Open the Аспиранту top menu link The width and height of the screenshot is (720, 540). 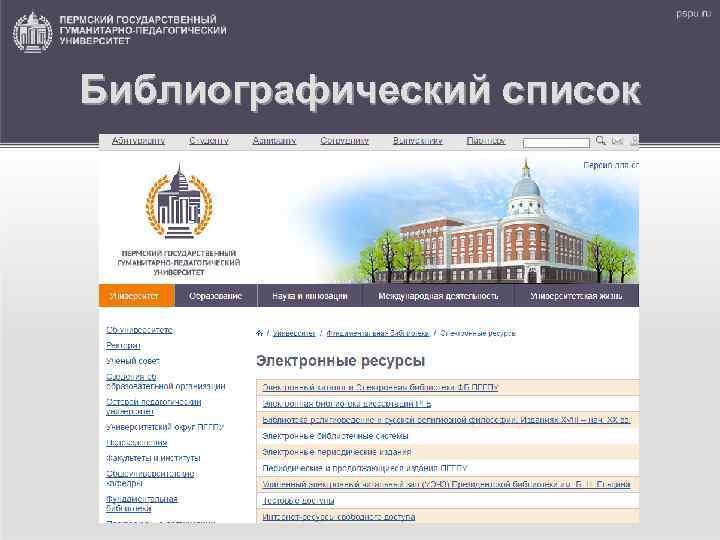pos(274,141)
